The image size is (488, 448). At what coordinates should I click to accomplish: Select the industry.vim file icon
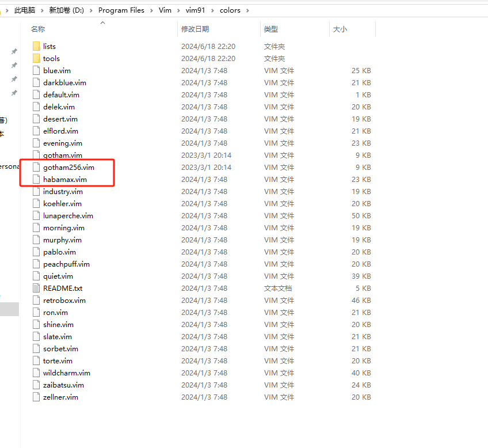tap(36, 192)
